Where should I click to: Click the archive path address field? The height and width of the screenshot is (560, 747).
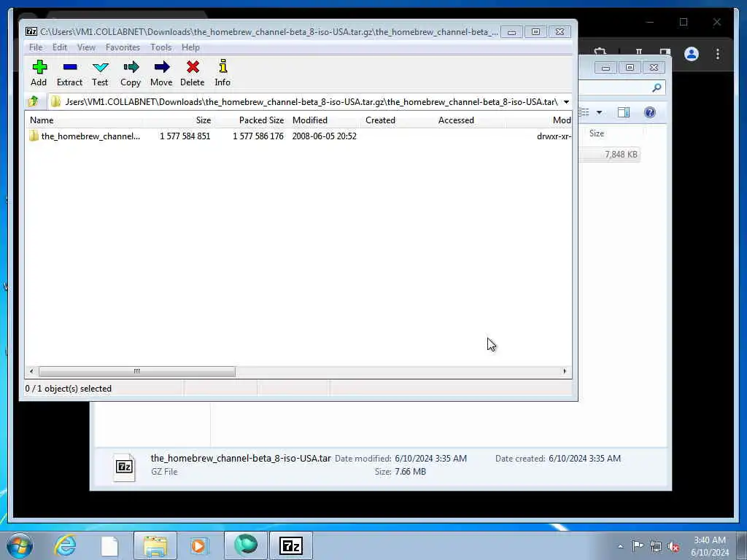click(x=305, y=102)
